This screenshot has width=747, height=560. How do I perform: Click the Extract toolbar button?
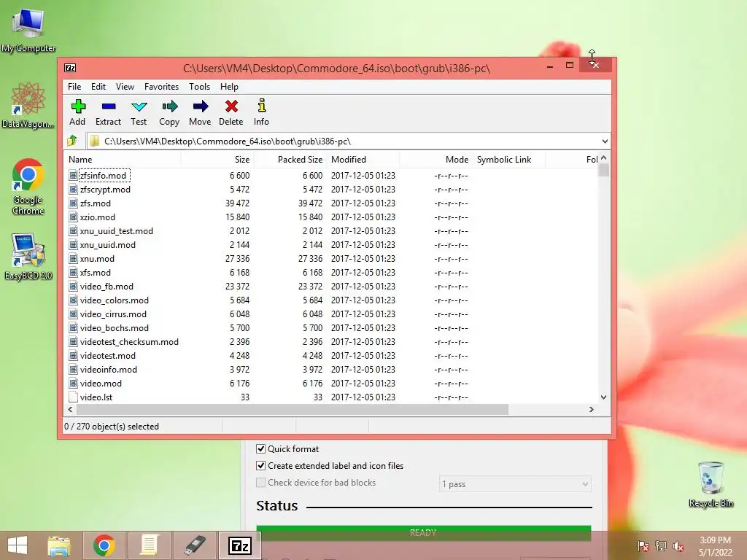point(108,112)
